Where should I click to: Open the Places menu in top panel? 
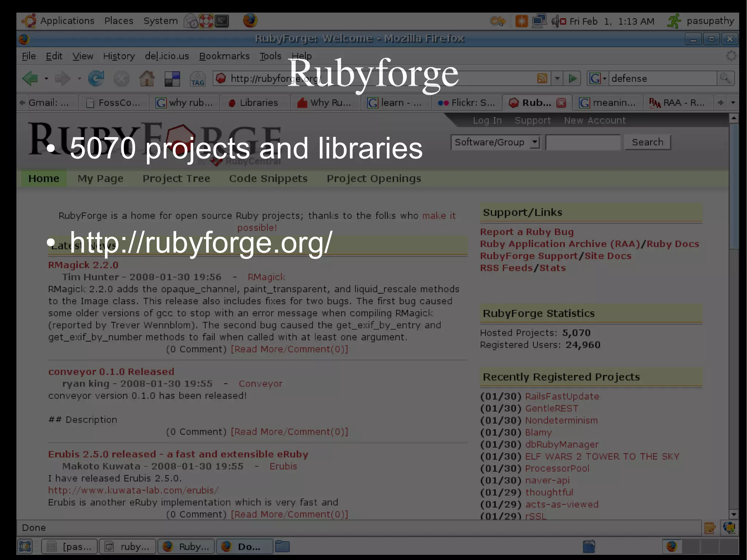pyautogui.click(x=119, y=21)
